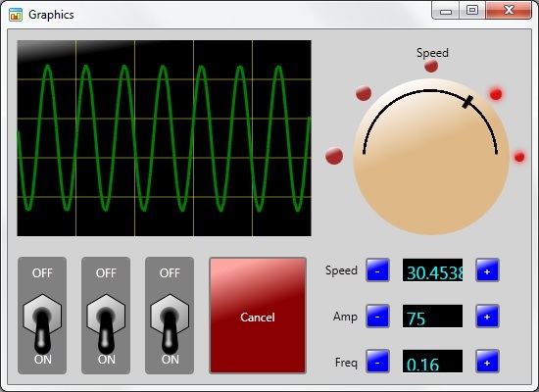Increase Speed with the plus button

[487, 270]
